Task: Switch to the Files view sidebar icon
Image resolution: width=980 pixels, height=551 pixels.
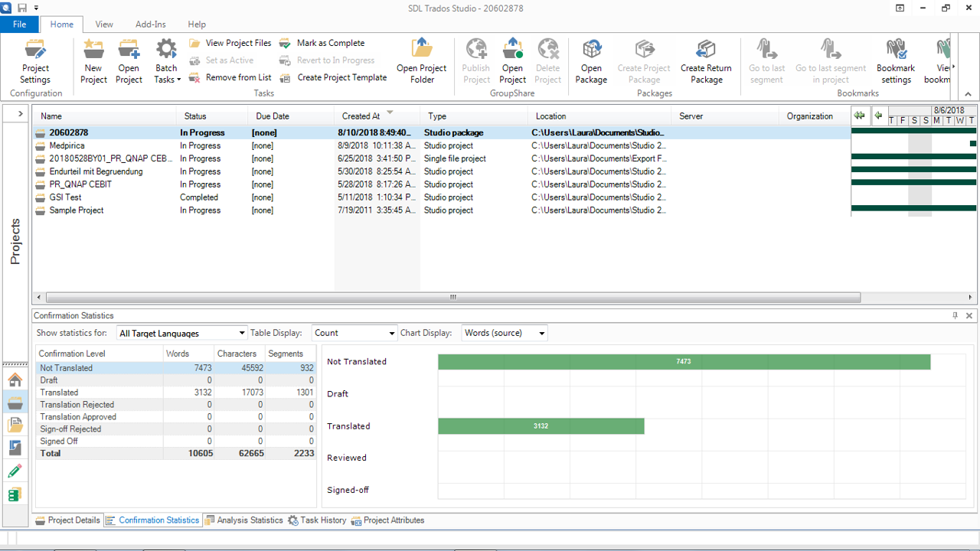Action: [x=15, y=425]
